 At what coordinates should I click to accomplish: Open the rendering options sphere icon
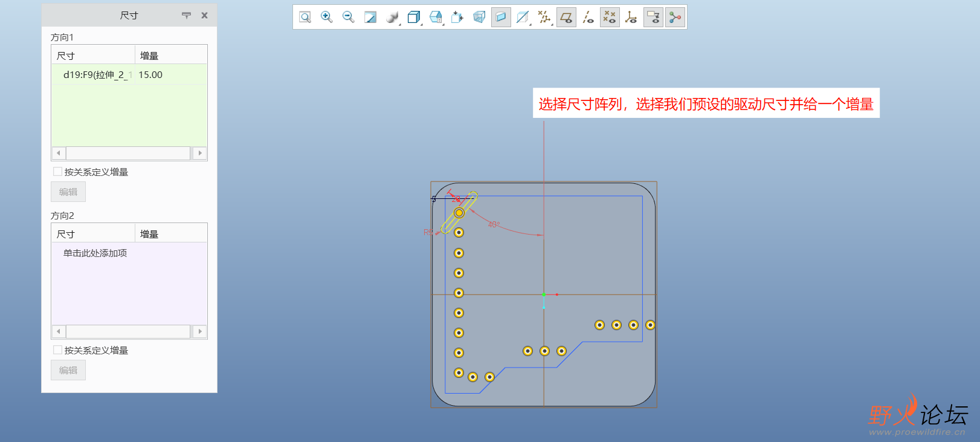pos(392,18)
